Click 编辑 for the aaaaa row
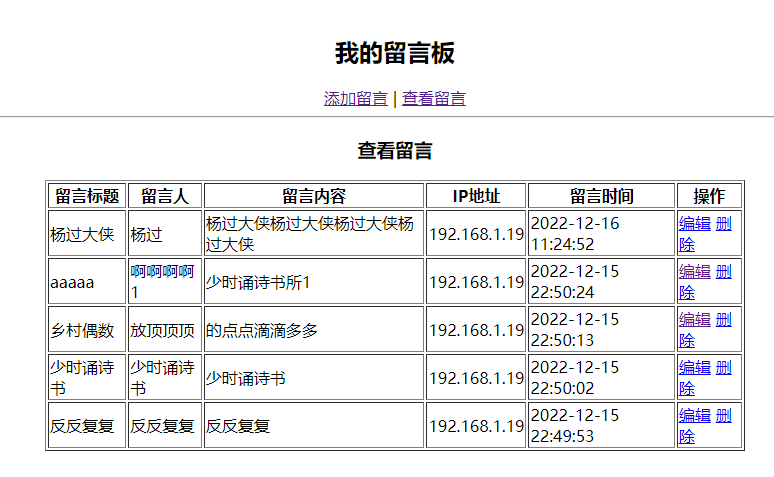 694,271
